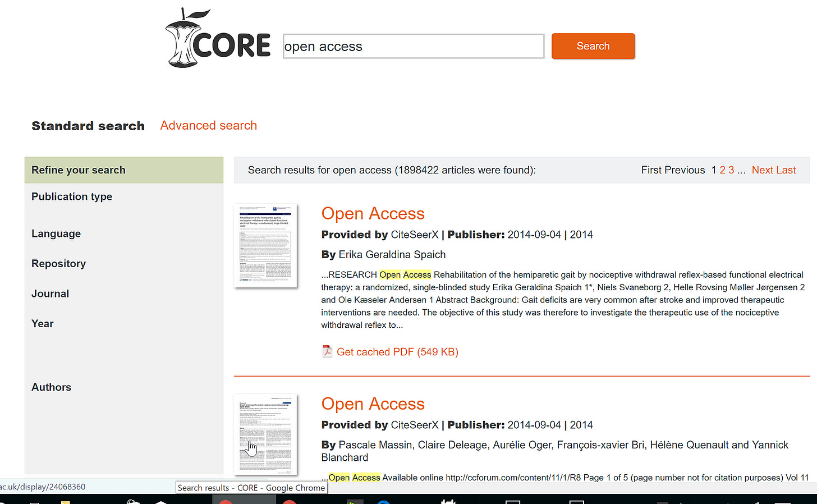The image size is (817, 504).
Task: Click the Pascale Massin authors line
Action: (555, 451)
